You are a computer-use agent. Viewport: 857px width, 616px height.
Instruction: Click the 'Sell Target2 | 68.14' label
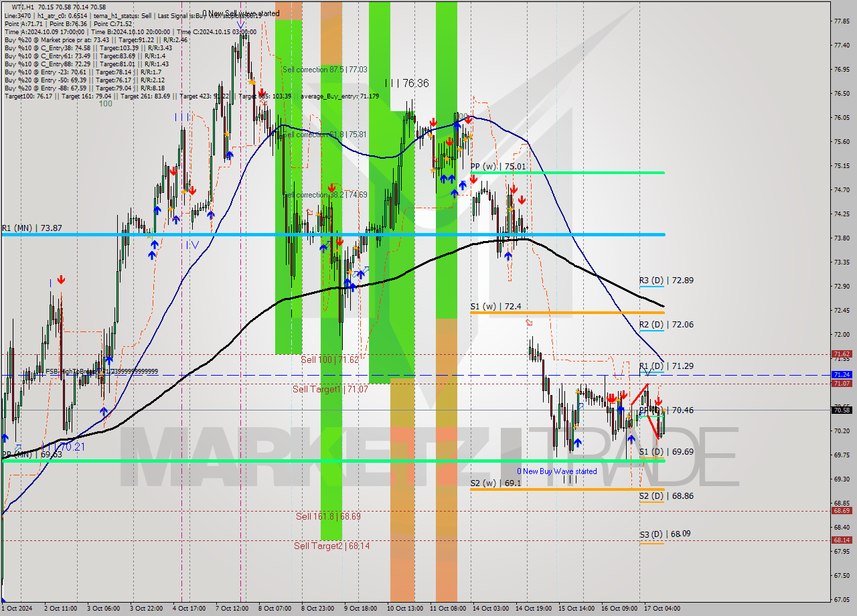coord(331,546)
